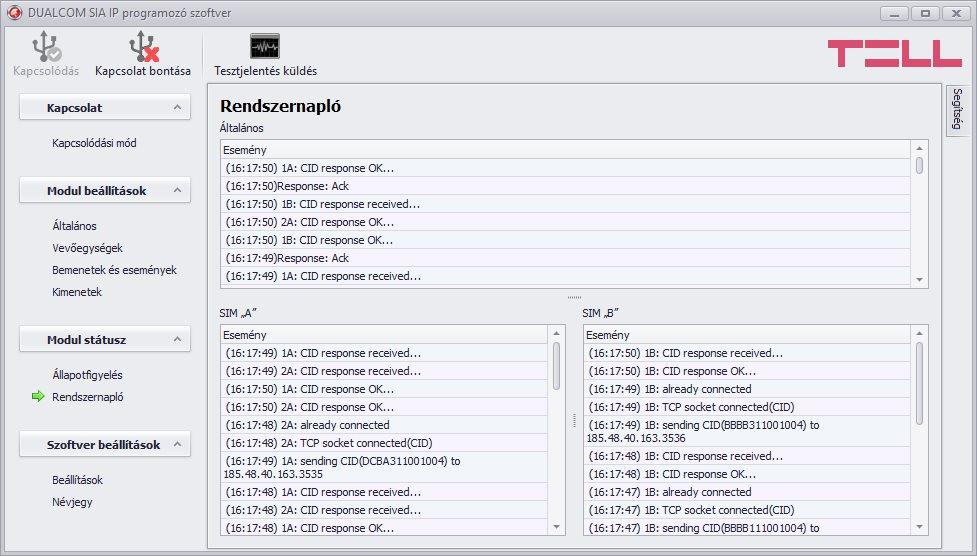Open the Segítség side tab

click(957, 109)
